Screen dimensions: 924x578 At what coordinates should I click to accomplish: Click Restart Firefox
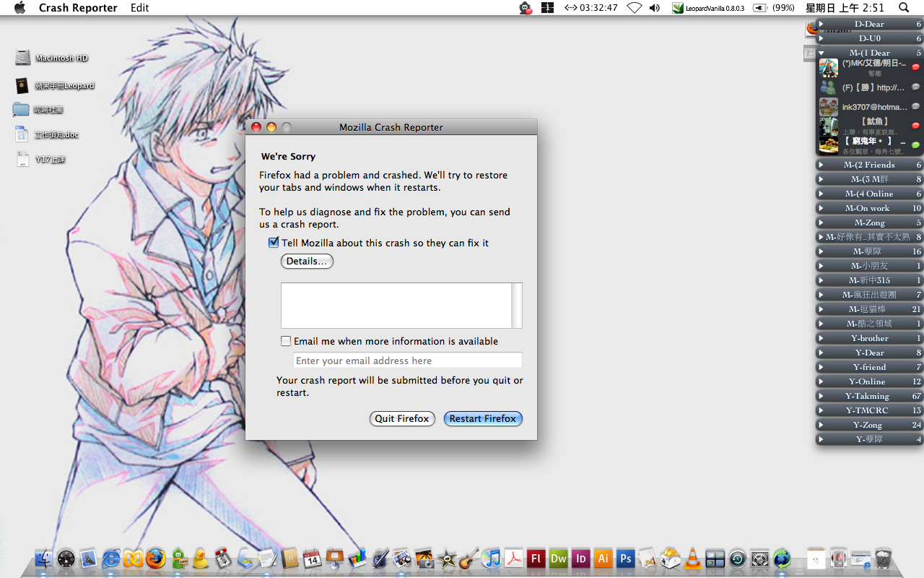(x=483, y=418)
